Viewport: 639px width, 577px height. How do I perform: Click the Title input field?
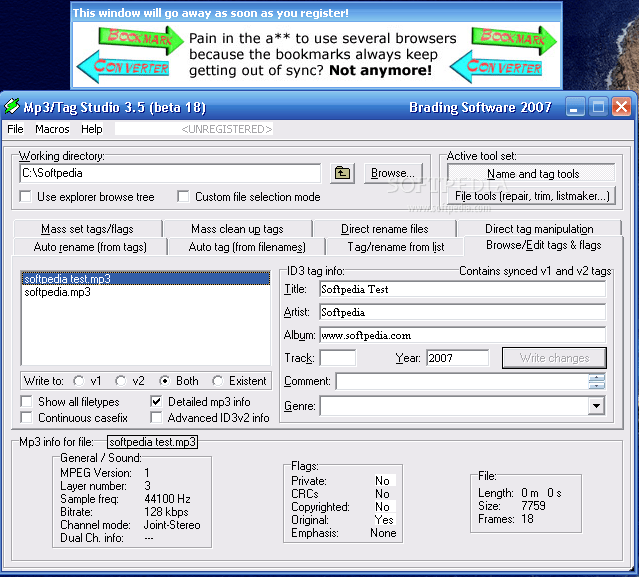pos(463,290)
